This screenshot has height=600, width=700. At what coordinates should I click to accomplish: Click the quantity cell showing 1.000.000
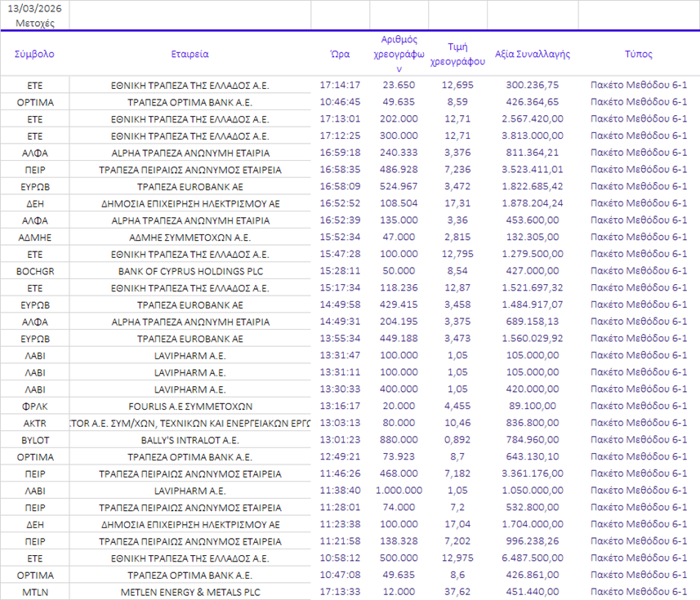tap(399, 491)
